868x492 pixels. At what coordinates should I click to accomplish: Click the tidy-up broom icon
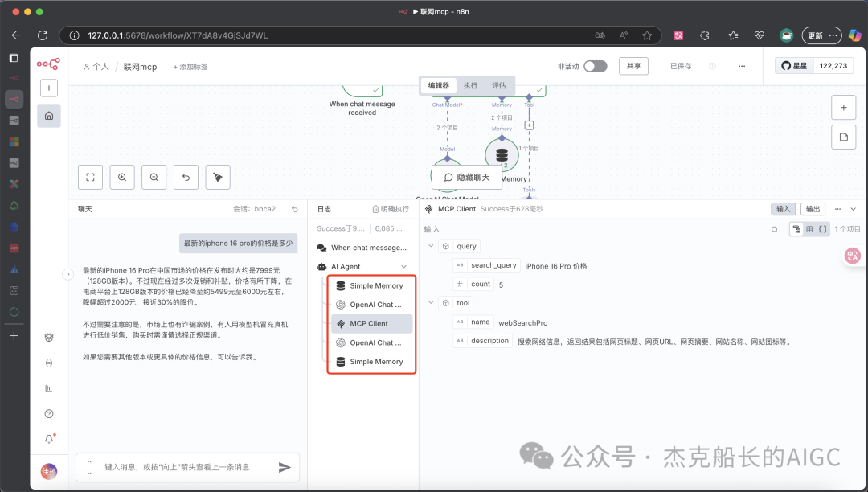(218, 177)
